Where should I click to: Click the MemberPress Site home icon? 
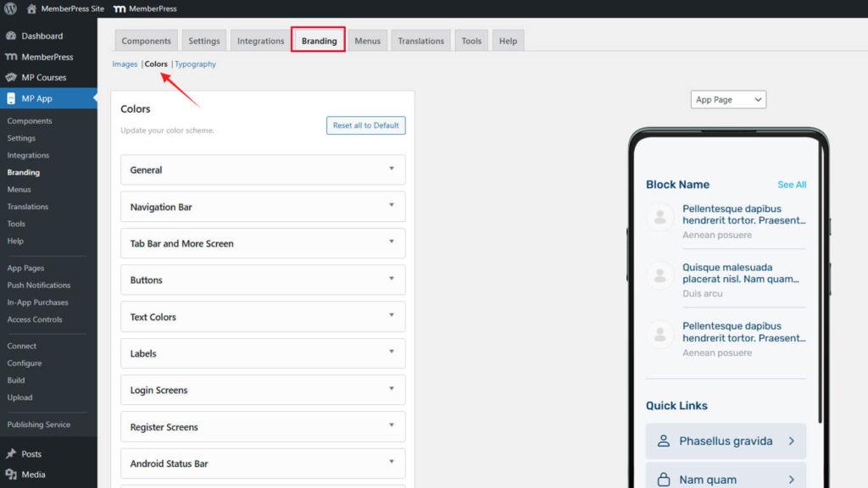coord(31,8)
